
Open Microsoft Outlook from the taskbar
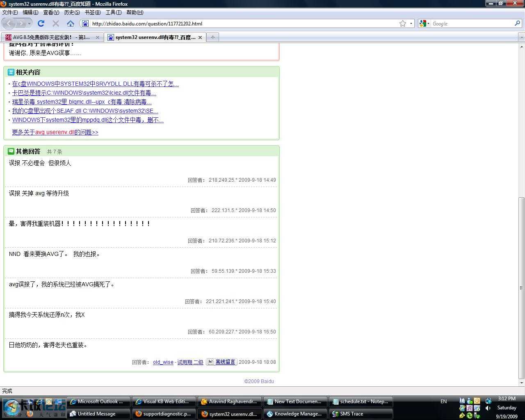pyautogui.click(x=98, y=402)
